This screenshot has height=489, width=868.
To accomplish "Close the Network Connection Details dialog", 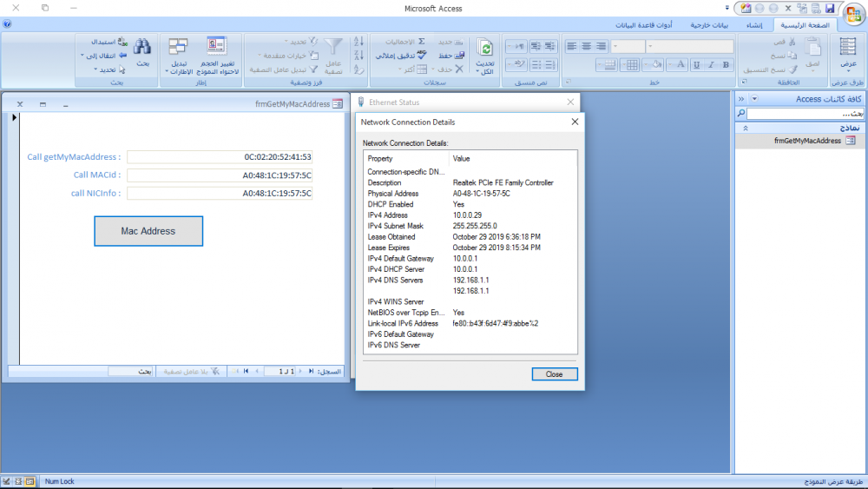I will pyautogui.click(x=554, y=374).
